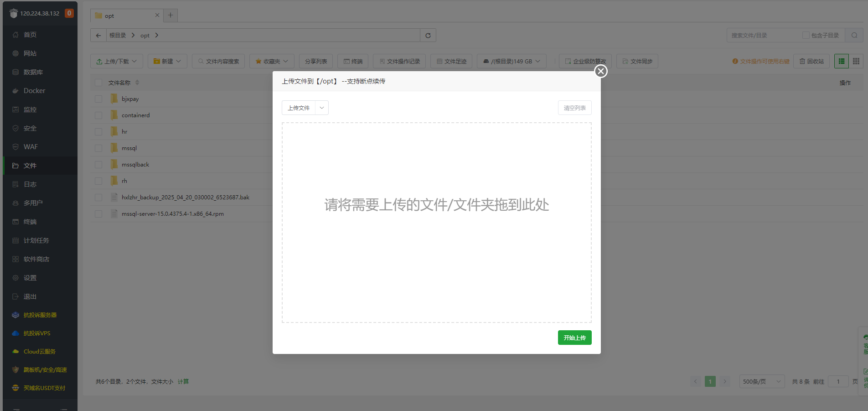Open the items-per-page 500条/页 dropdown
This screenshot has width=868, height=411.
point(761,381)
